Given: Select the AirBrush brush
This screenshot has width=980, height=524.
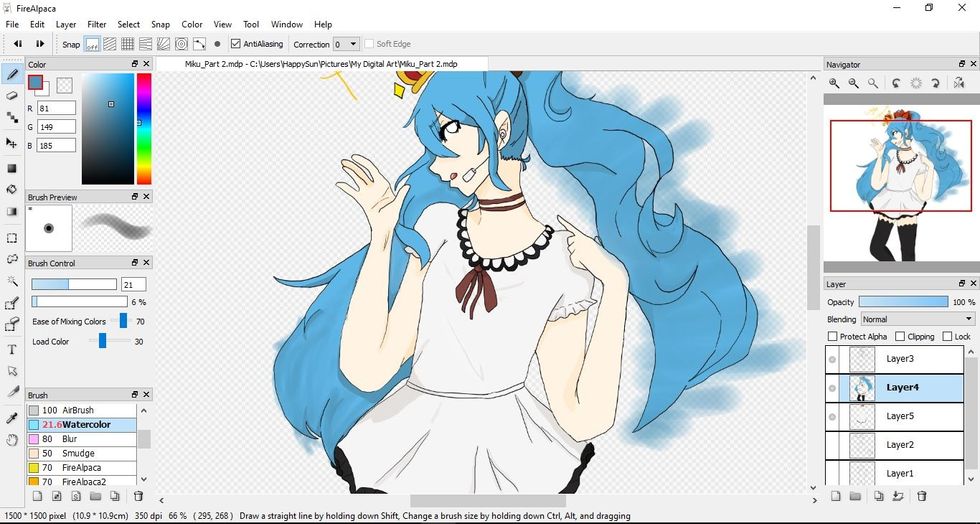Looking at the screenshot, I should [81, 410].
